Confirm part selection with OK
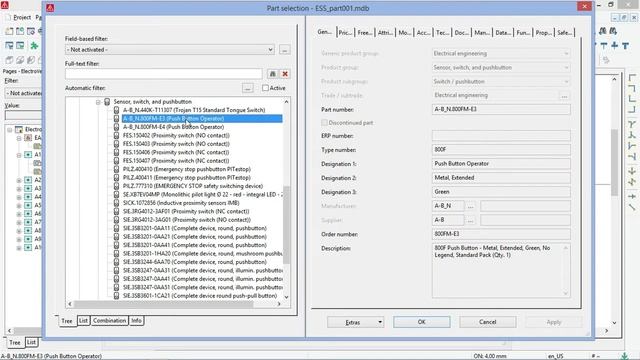 point(422,322)
